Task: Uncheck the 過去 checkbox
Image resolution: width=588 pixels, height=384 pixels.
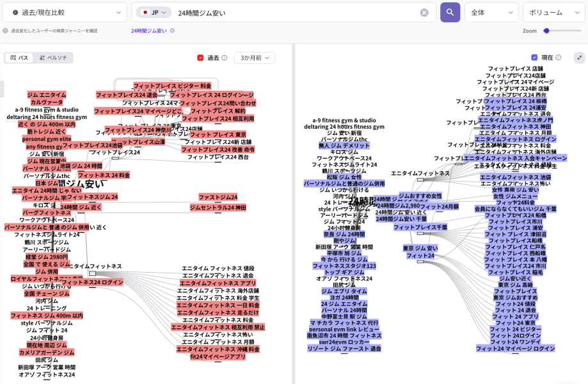Action: tap(200, 58)
